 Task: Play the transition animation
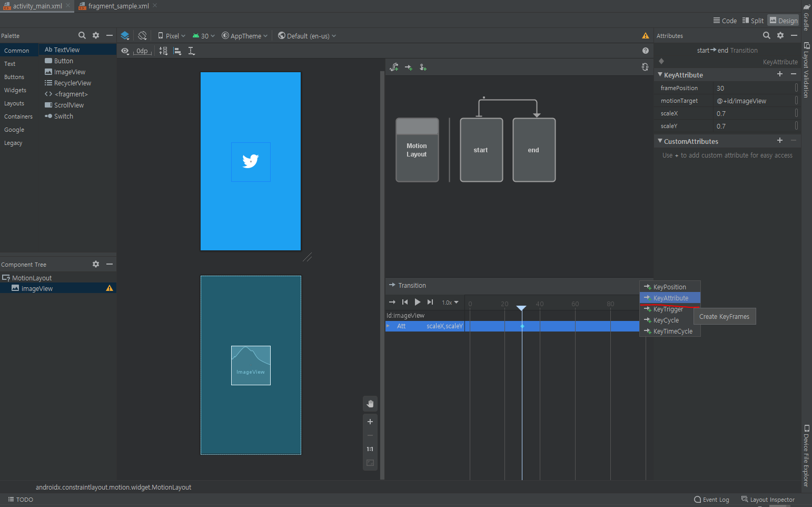[418, 302]
